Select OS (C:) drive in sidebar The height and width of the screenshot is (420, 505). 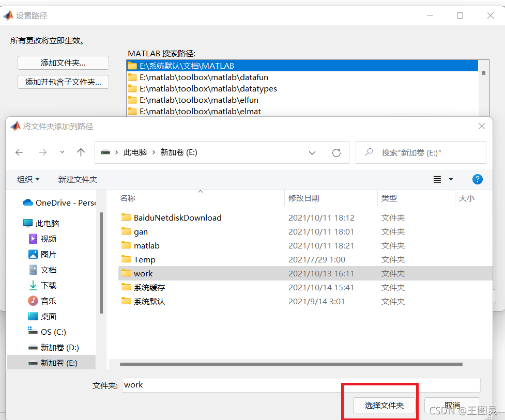[47, 332]
